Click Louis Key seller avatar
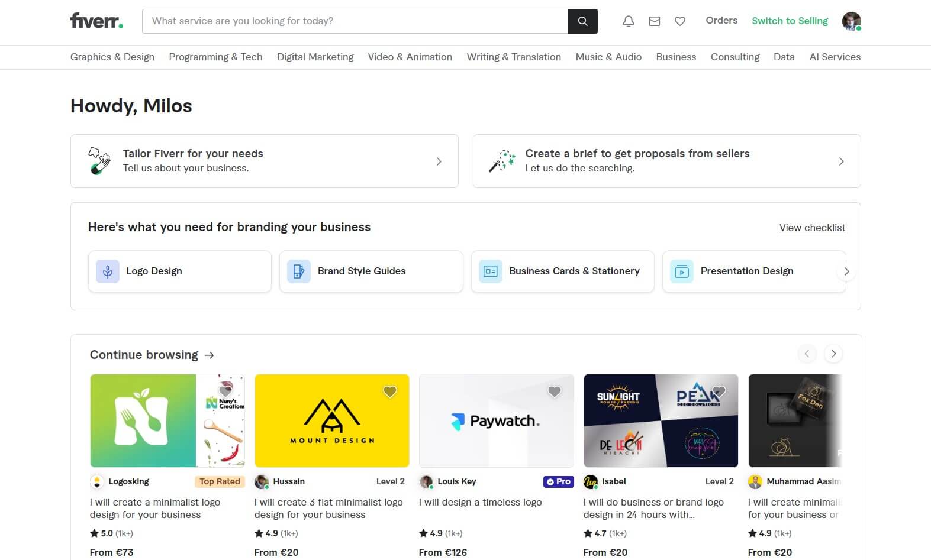This screenshot has width=931, height=560. (x=426, y=482)
